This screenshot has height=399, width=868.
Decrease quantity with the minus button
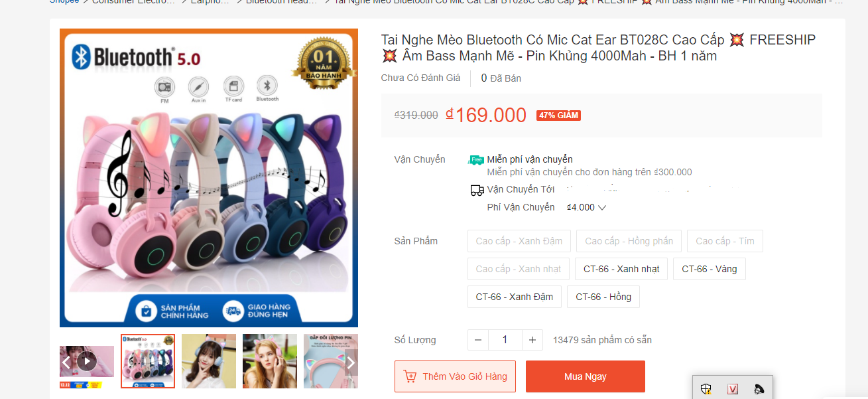(478, 340)
